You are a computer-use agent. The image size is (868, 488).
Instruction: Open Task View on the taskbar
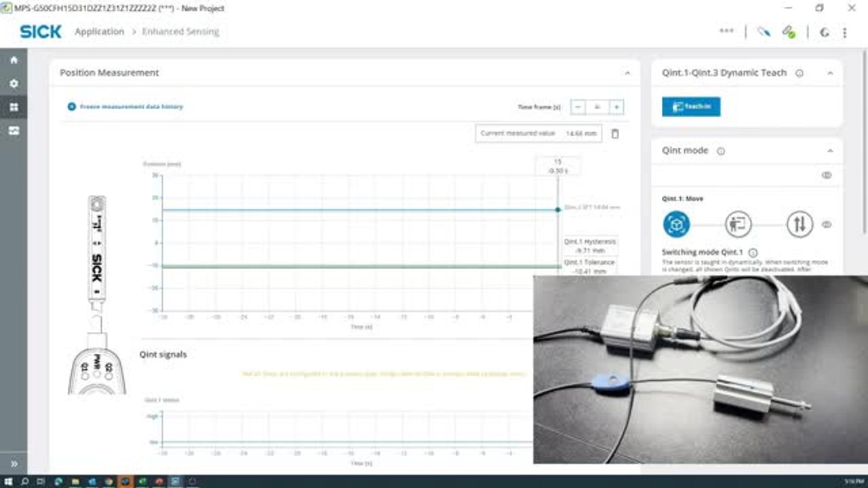pyautogui.click(x=41, y=482)
